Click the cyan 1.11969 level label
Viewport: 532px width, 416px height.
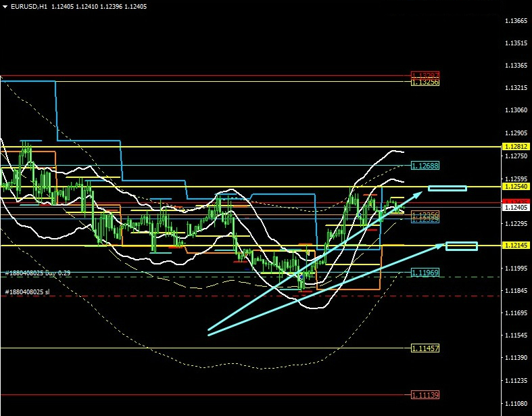[x=425, y=273]
